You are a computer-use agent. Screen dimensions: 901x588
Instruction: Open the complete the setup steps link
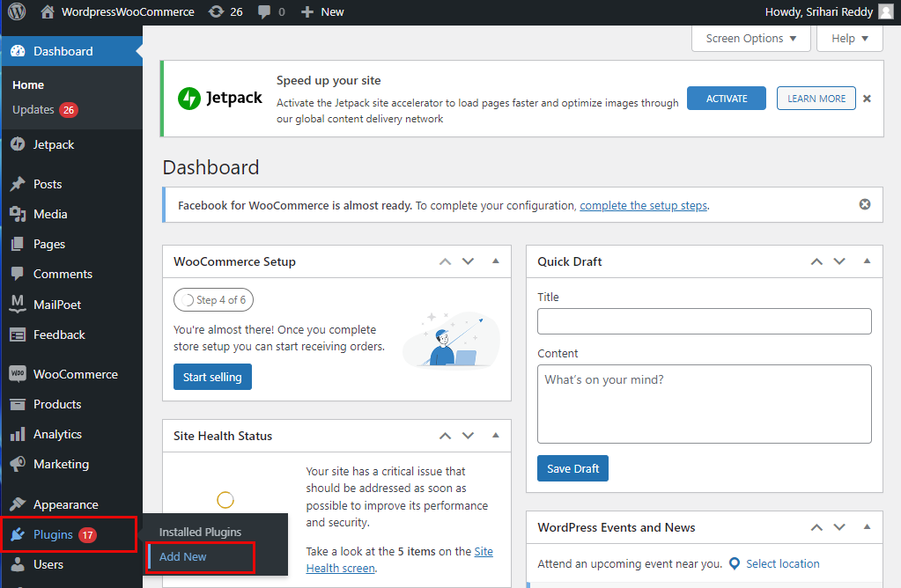(x=643, y=205)
